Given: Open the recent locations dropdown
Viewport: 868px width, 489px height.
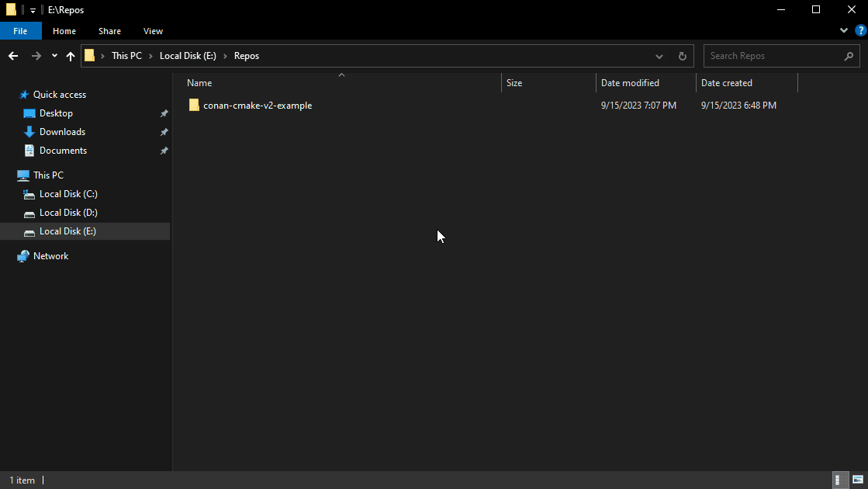Looking at the screenshot, I should [x=54, y=56].
